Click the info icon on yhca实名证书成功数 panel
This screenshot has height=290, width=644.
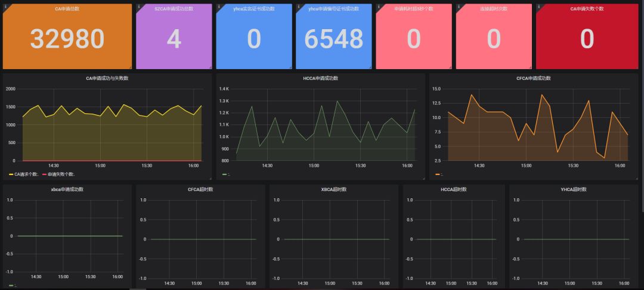point(218,7)
